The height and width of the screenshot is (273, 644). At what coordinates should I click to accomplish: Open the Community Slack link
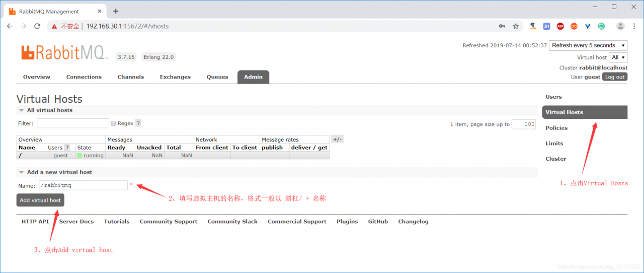click(232, 222)
